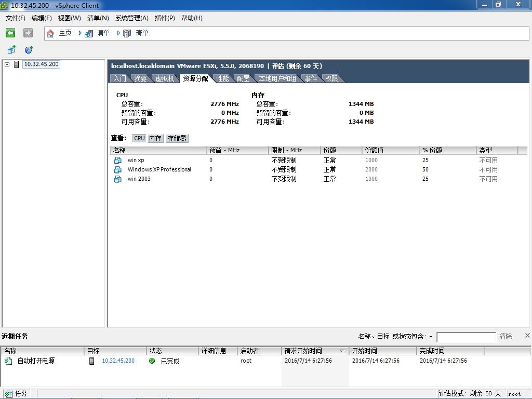Click the host server icon in inventory tree

point(16,64)
